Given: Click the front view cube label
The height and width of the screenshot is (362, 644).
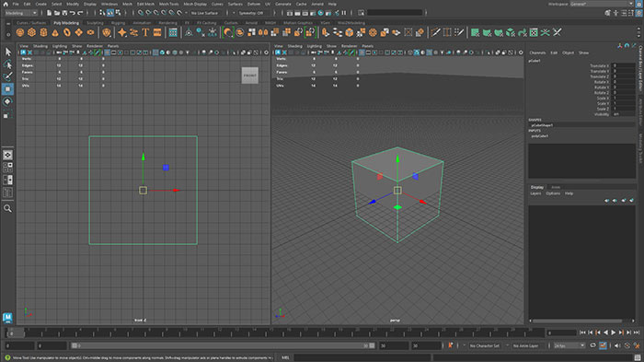Looking at the screenshot, I should (x=249, y=76).
